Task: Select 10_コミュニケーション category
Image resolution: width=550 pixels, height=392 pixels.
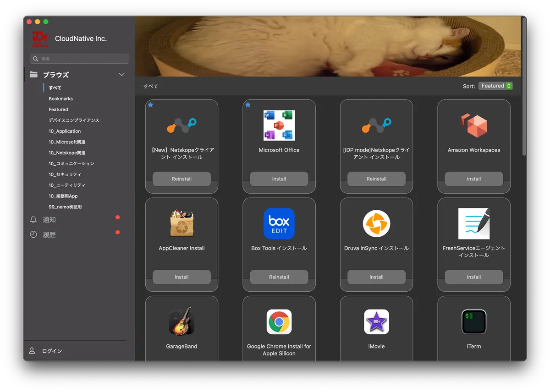Action: tap(71, 163)
